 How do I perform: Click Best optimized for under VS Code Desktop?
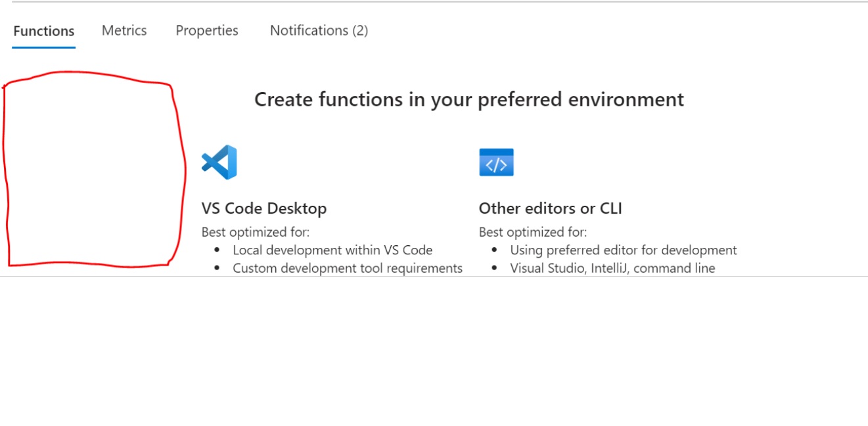click(256, 232)
